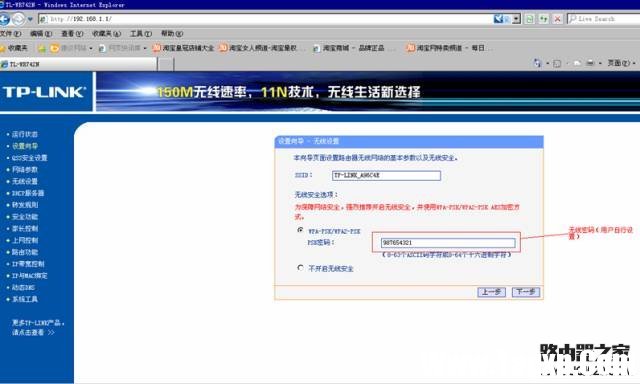
Task: Open QSS安全设置 in the sidebar
Action: [29, 158]
